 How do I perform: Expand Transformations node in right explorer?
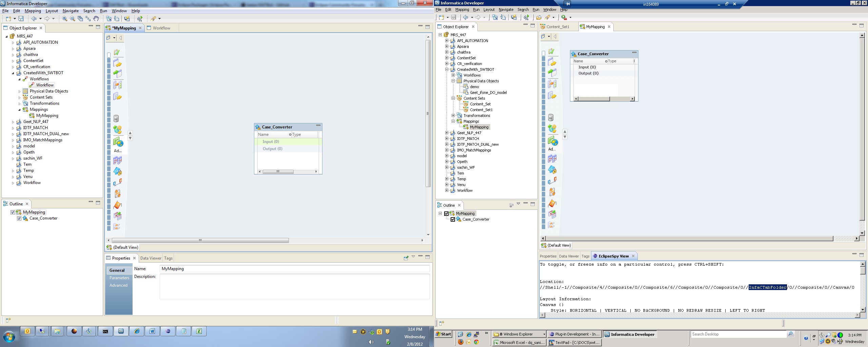pyautogui.click(x=453, y=116)
